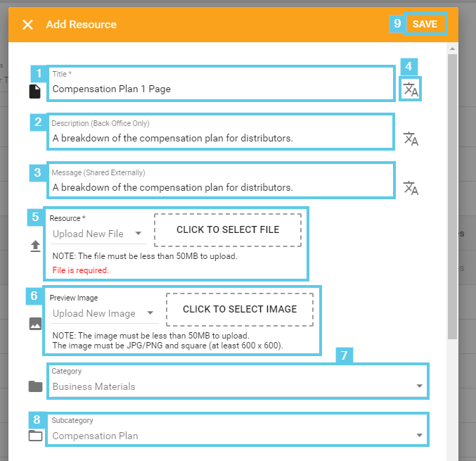Click the SAVE button

[425, 24]
